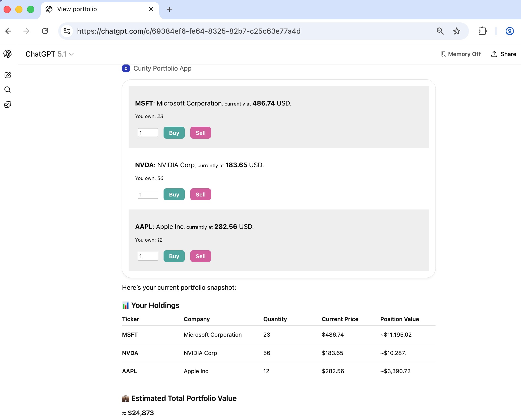Open a new chat with the compose icon
The image size is (521, 420).
(8, 75)
